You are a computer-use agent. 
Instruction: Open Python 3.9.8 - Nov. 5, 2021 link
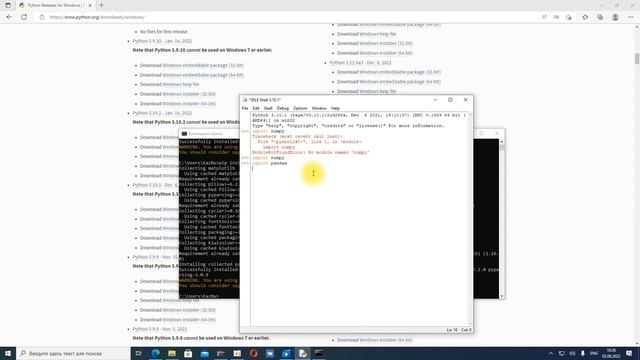[x=160, y=329]
